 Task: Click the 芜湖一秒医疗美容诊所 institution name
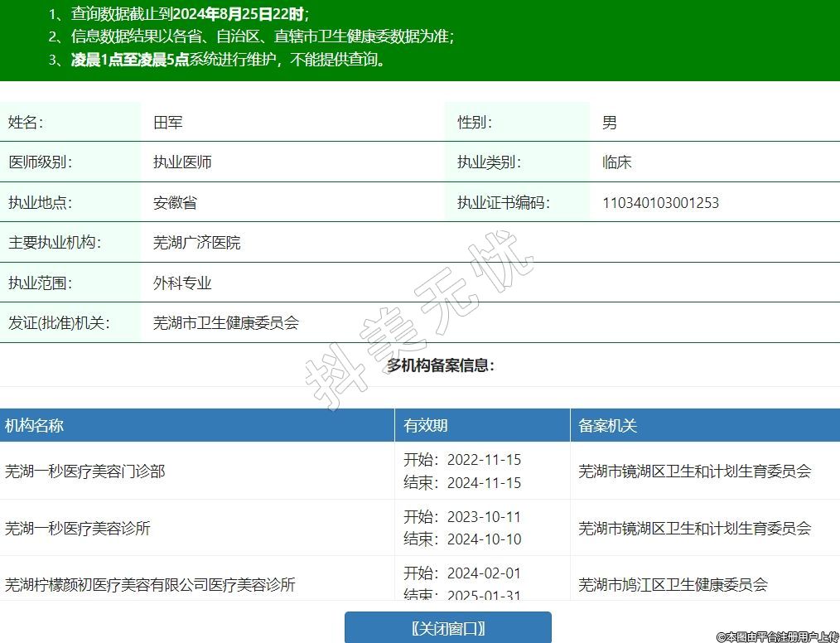click(78, 528)
